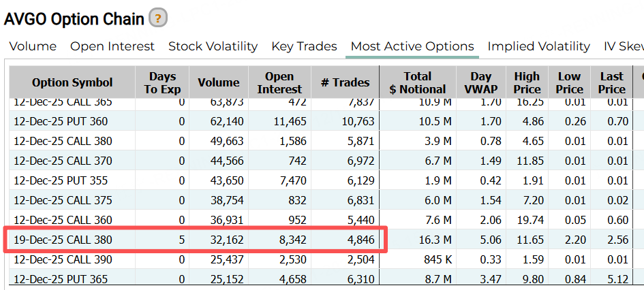Screen dimensions: 644x290
Task: Sort by Day VWAP column header
Action: 481,82
